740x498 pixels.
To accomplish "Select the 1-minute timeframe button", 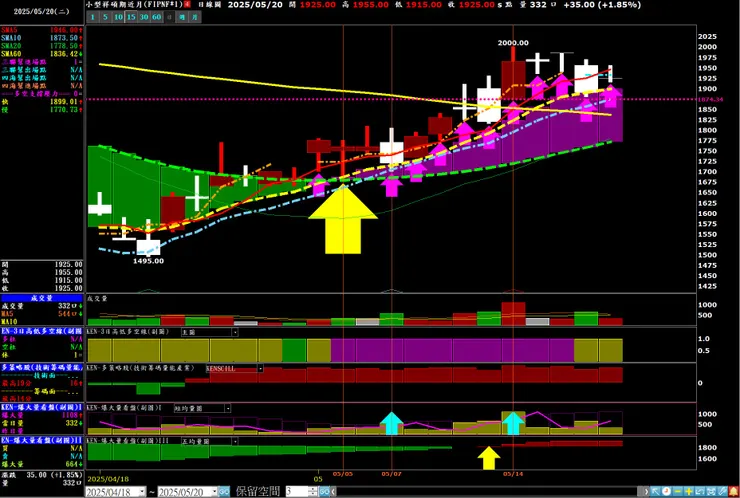I will 92,17.
